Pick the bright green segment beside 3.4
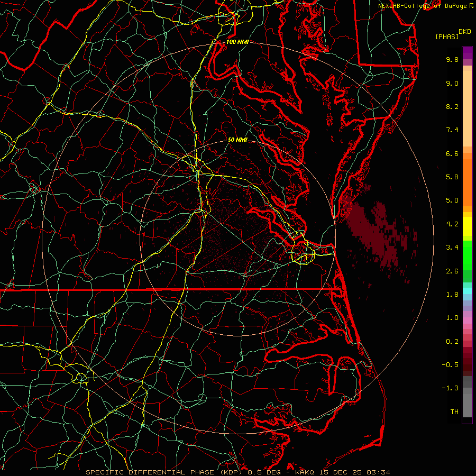476x476 pixels. tap(467, 255)
